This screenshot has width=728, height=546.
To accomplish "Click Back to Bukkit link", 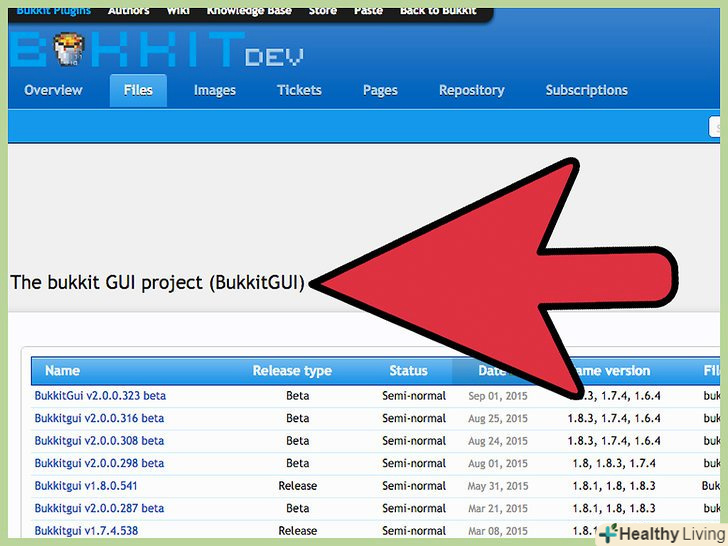I will [438, 11].
